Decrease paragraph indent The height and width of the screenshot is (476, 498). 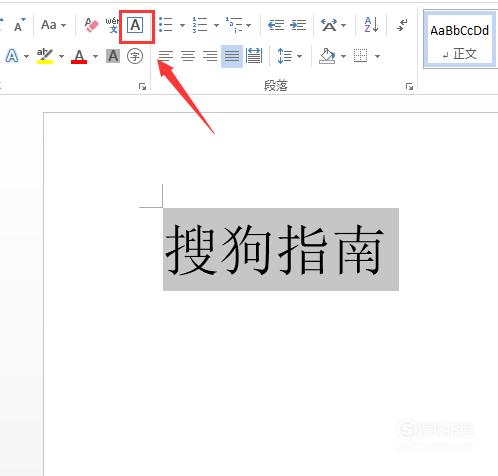click(276, 25)
